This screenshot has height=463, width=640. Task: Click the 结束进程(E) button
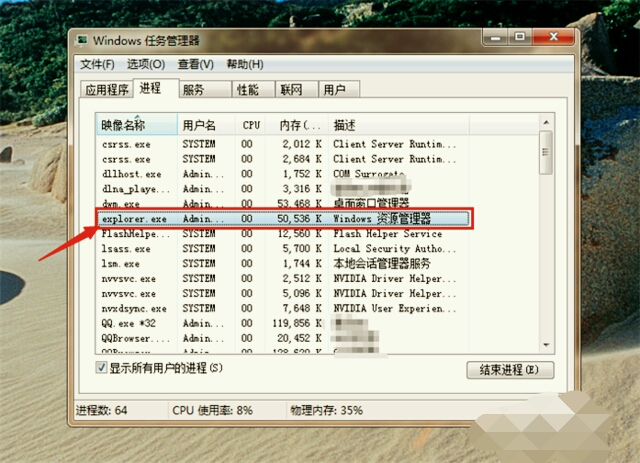[x=510, y=370]
